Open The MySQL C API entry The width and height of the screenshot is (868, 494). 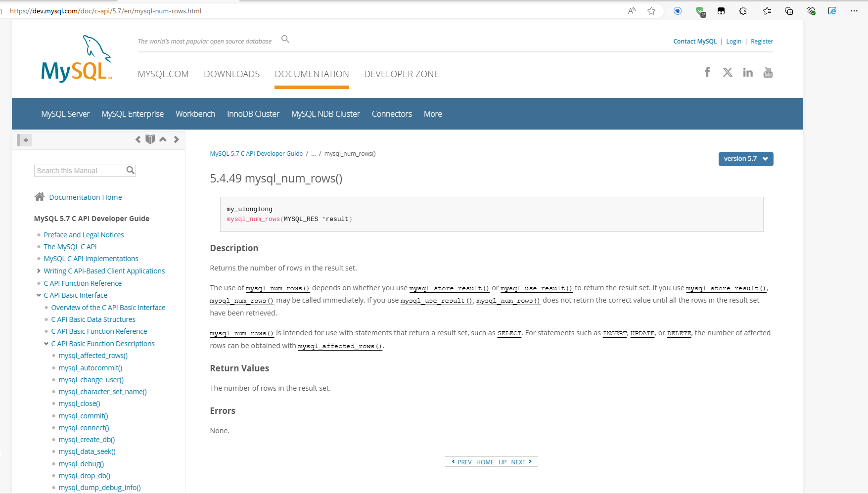click(70, 247)
